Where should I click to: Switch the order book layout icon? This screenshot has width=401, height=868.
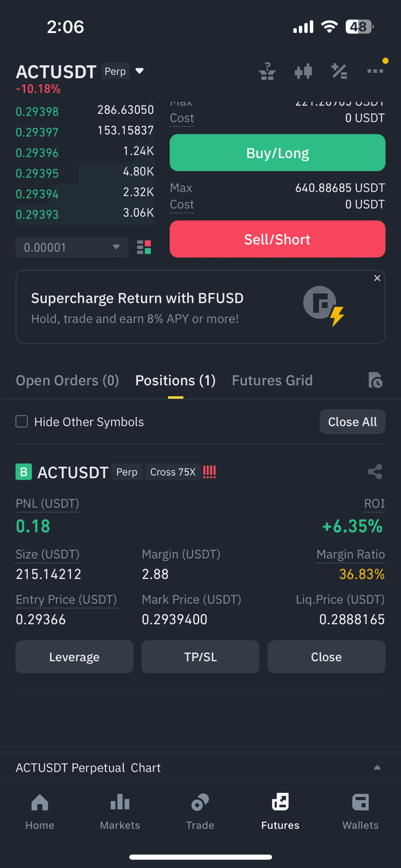pyautogui.click(x=144, y=248)
